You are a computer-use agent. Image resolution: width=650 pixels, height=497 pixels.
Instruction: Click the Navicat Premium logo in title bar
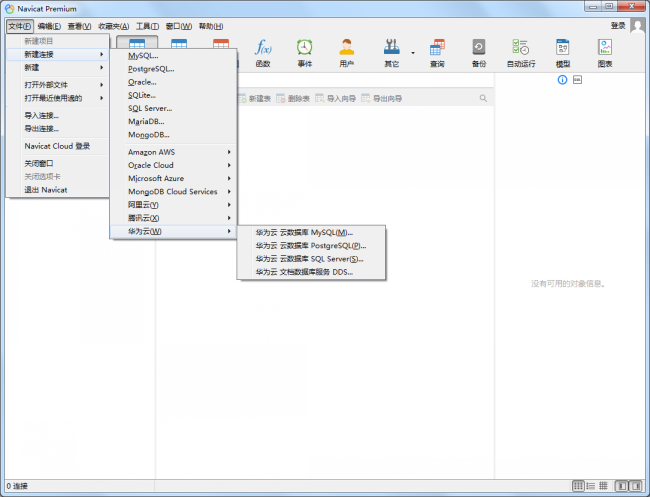click(x=10, y=9)
